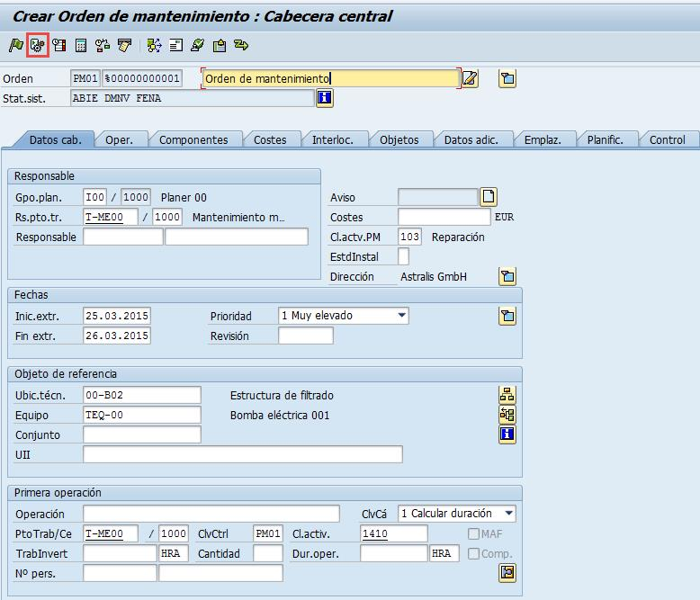700x600 pixels.
Task: Open the Costes tab
Action: 270,139
